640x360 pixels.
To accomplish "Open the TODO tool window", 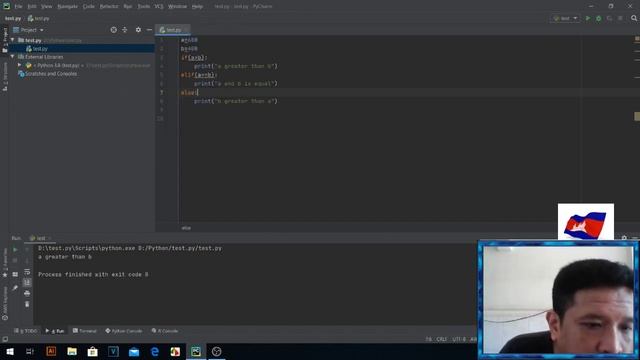I will click(x=26, y=331).
